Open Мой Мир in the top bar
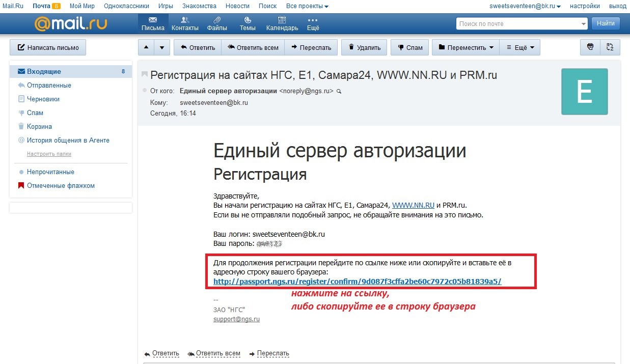This screenshot has width=630, height=364. pyautogui.click(x=82, y=6)
